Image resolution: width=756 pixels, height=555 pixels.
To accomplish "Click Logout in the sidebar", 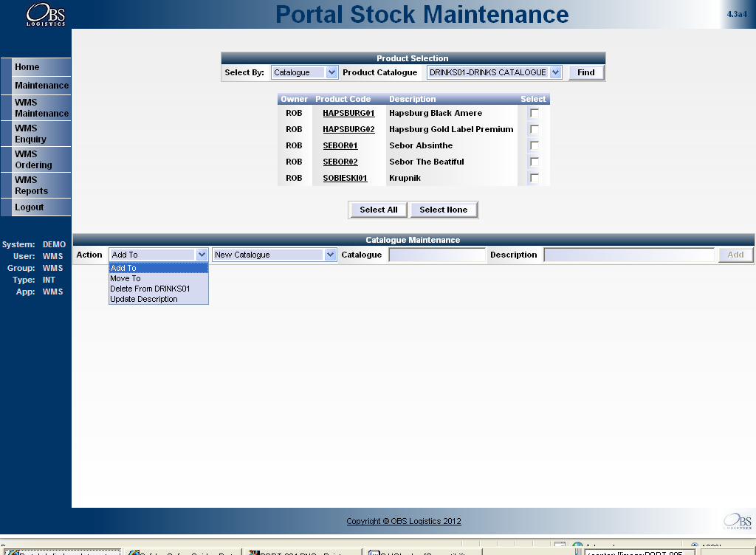I will 35,207.
